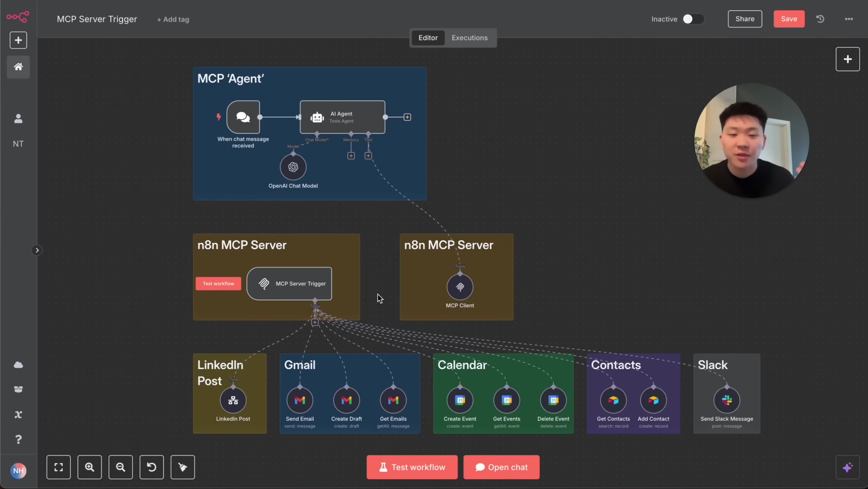
Task: Add node after AI Agent output
Action: pyautogui.click(x=408, y=117)
